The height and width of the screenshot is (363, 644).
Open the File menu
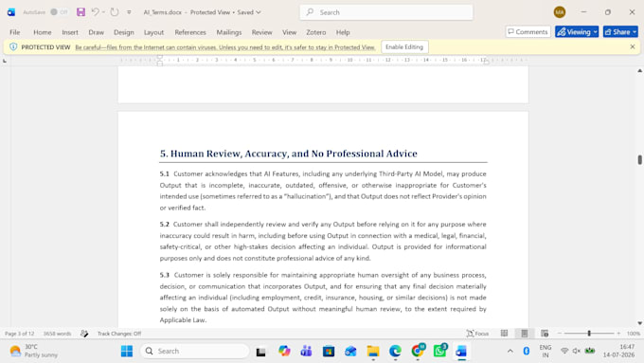[15, 32]
